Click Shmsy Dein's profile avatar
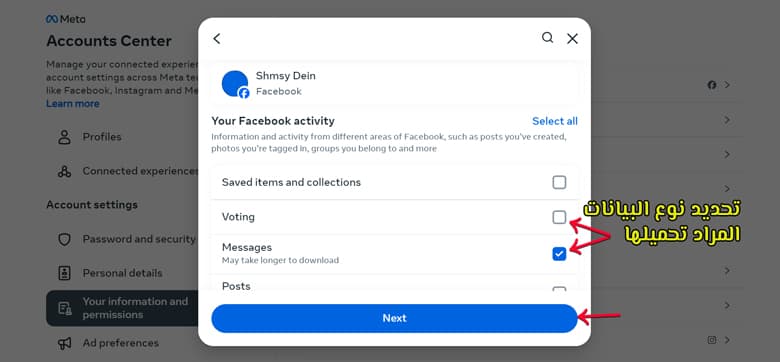780x362 pixels. point(235,84)
